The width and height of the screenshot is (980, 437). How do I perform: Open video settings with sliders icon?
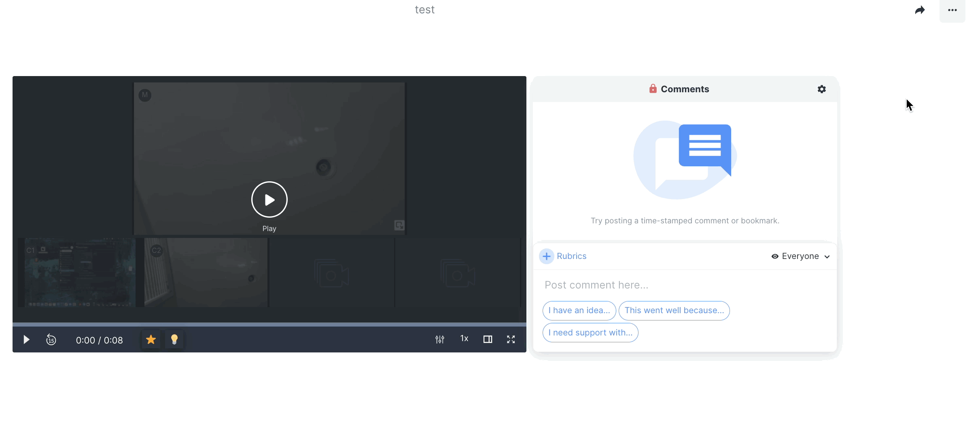click(x=439, y=339)
